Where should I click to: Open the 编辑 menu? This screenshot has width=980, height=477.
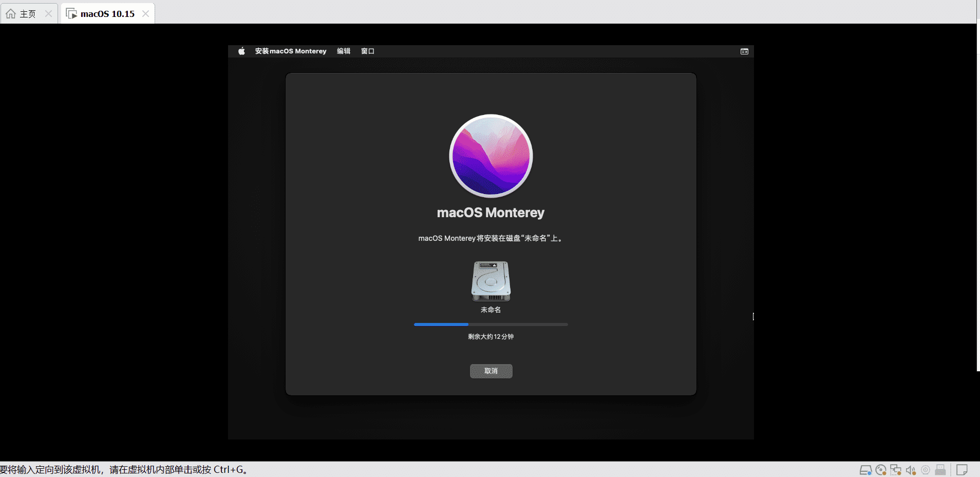coord(344,51)
